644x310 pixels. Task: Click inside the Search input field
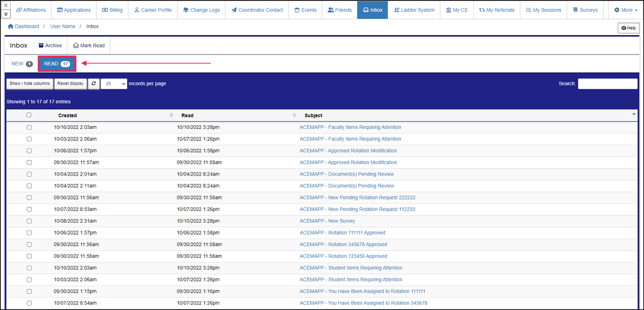[607, 83]
